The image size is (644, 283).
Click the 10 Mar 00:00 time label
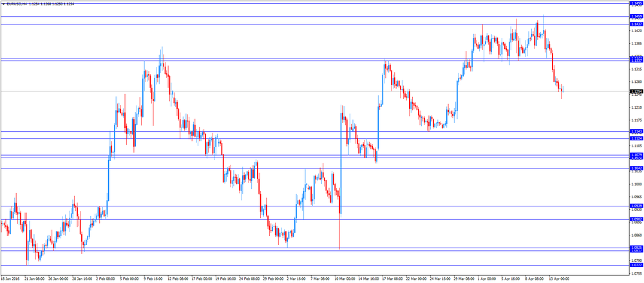345,279
